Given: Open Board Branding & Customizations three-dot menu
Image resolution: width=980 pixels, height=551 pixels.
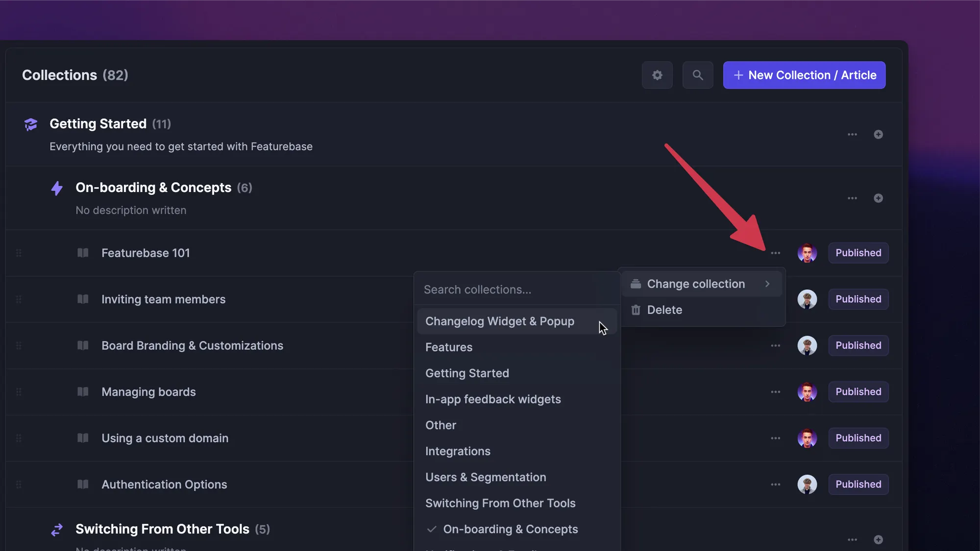Looking at the screenshot, I should tap(775, 345).
